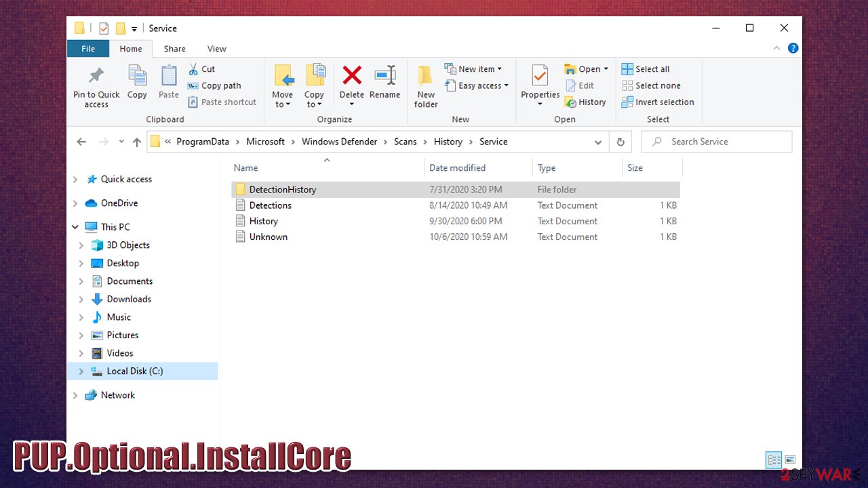The width and height of the screenshot is (868, 488).
Task: Select Music in navigation pane
Action: pyautogui.click(x=119, y=317)
